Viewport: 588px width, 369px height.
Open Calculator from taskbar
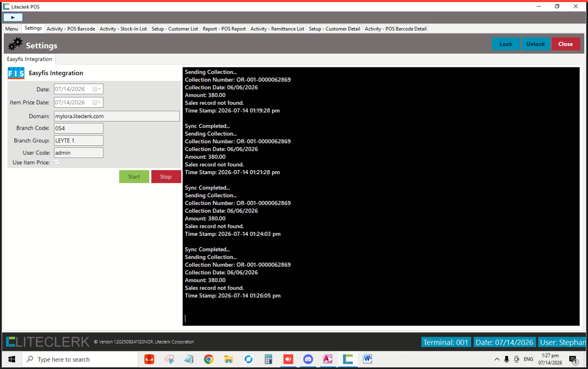coord(268,359)
